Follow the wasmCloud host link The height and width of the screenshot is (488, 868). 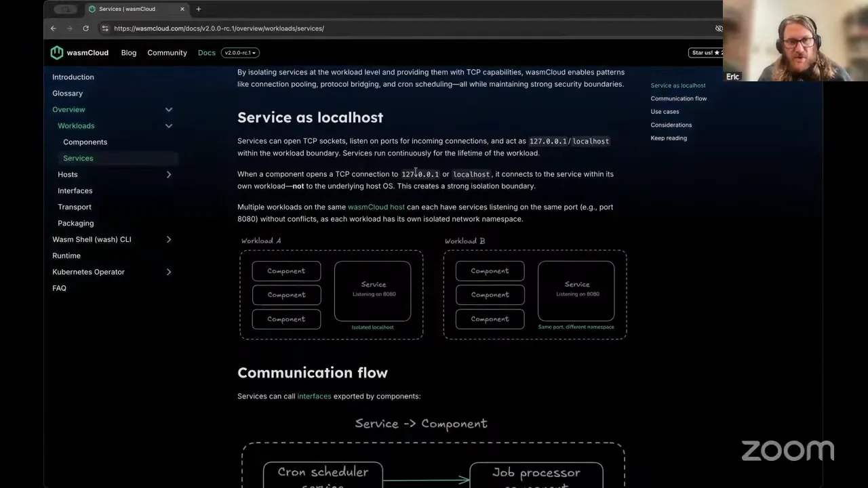tap(376, 207)
